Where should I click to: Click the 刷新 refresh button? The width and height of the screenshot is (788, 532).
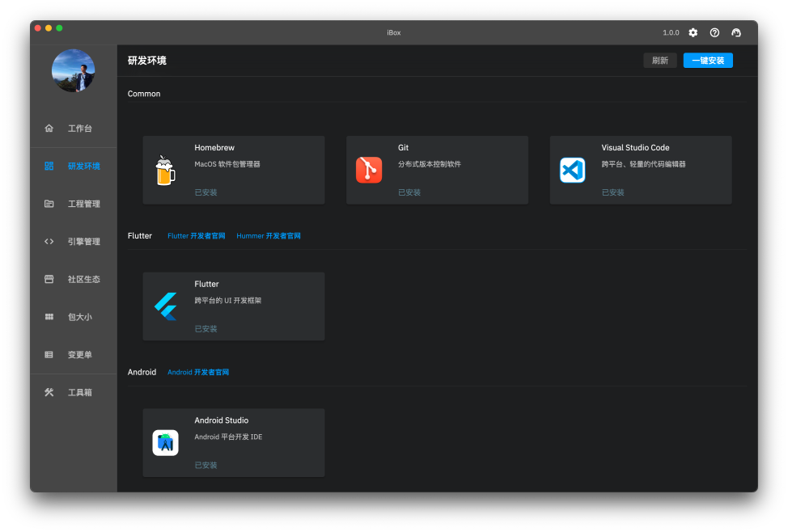(660, 61)
